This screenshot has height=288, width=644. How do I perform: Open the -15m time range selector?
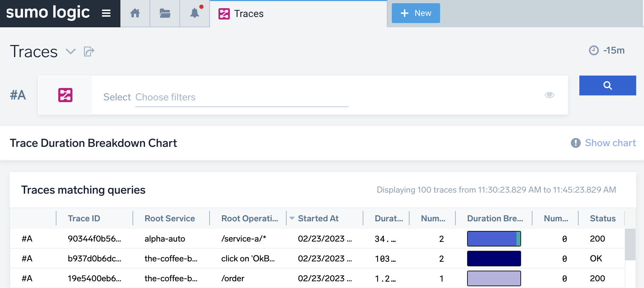click(x=607, y=50)
